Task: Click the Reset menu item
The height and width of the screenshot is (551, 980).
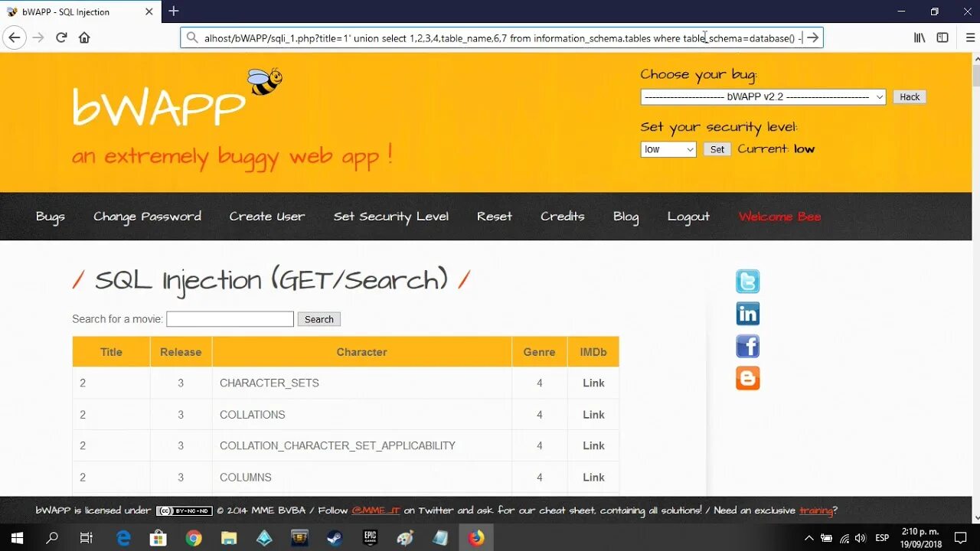Action: click(x=495, y=217)
